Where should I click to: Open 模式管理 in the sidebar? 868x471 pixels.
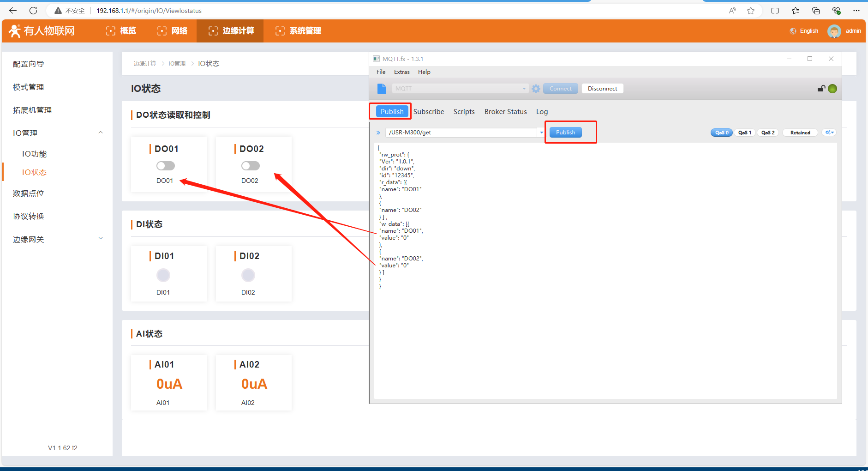(29, 87)
